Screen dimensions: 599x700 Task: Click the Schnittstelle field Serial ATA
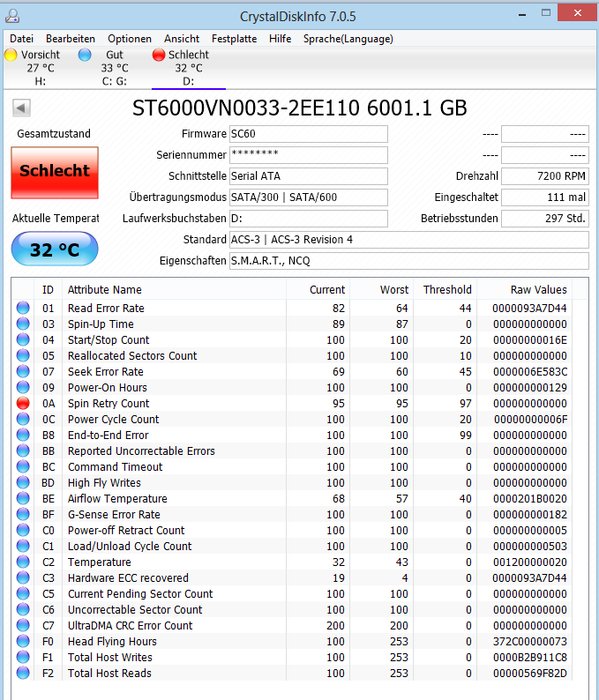(x=309, y=176)
